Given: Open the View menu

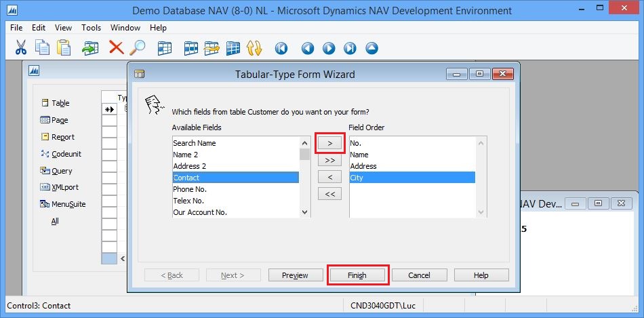Looking at the screenshot, I should pyautogui.click(x=63, y=28).
